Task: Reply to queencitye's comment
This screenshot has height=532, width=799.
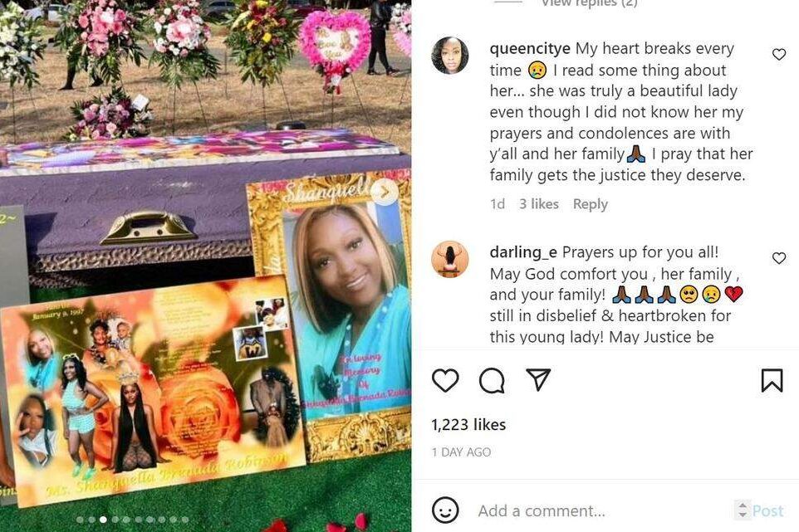Action: point(590,204)
